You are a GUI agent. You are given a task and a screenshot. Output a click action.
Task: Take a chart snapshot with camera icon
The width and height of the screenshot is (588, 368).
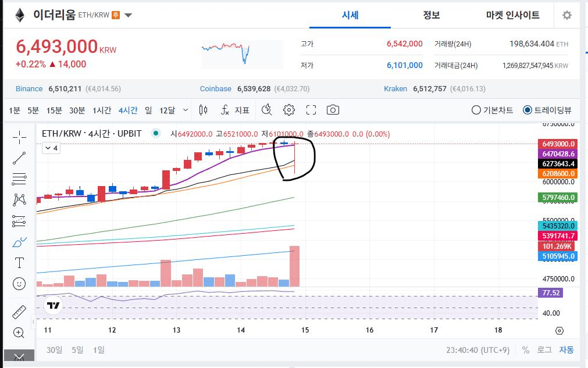333,110
